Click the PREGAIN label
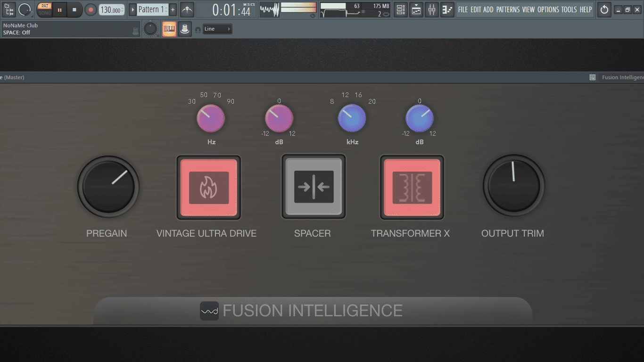 107,233
